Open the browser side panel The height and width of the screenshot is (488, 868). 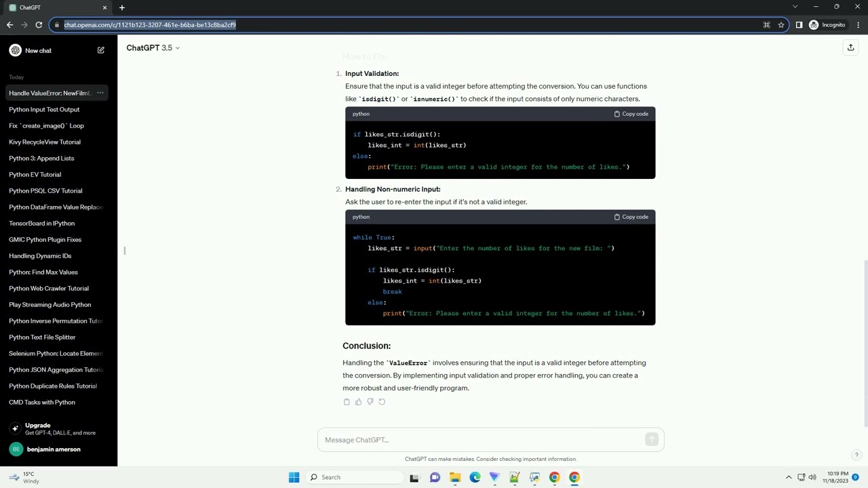point(799,25)
